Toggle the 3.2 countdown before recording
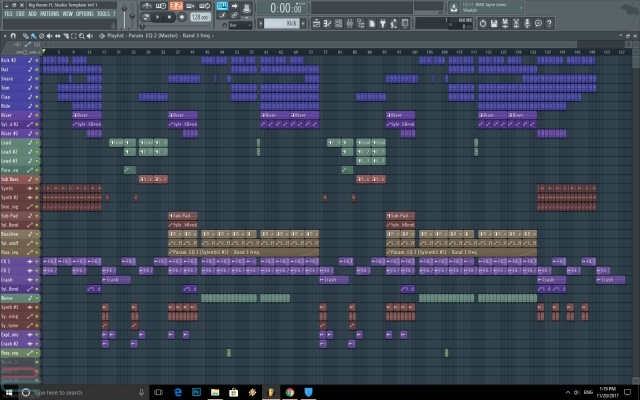Image resolution: width=640 pixels, height=400 pixels. click(176, 6)
